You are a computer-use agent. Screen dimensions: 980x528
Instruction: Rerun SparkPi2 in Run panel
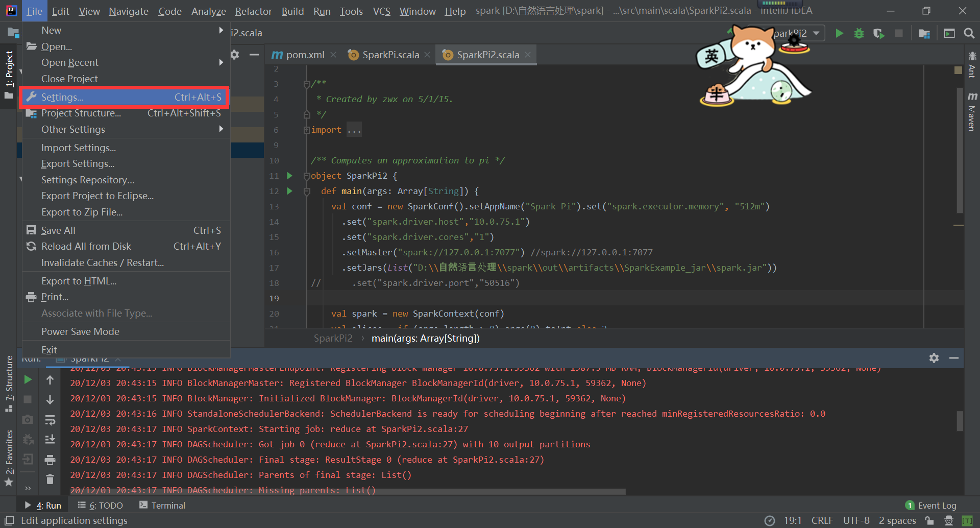point(28,379)
